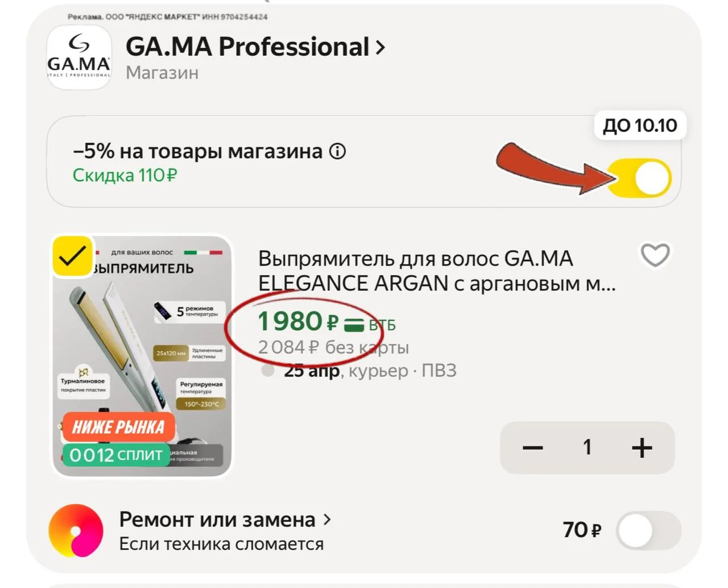Click the НИЖЕ РЫНКА badge
The width and height of the screenshot is (728, 588).
pyautogui.click(x=118, y=428)
